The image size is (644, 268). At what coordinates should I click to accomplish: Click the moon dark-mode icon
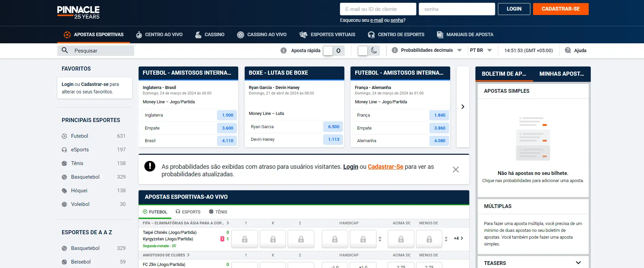(x=374, y=50)
